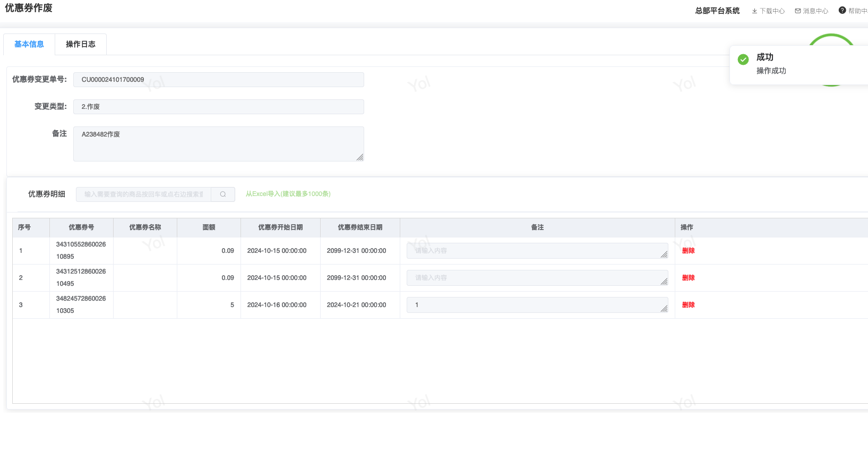Viewport: 868px width, 476px height.
Task: Click the 下载中心 download icon
Action: tap(754, 11)
